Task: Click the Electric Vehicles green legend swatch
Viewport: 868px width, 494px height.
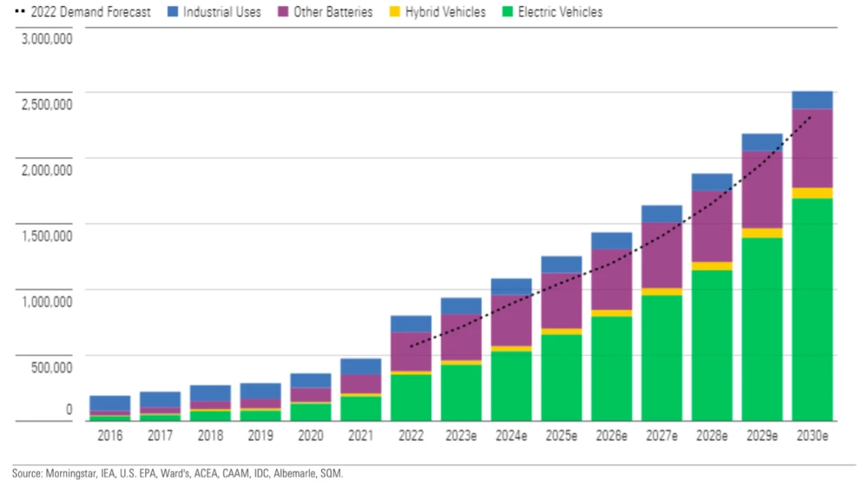Action: click(508, 11)
